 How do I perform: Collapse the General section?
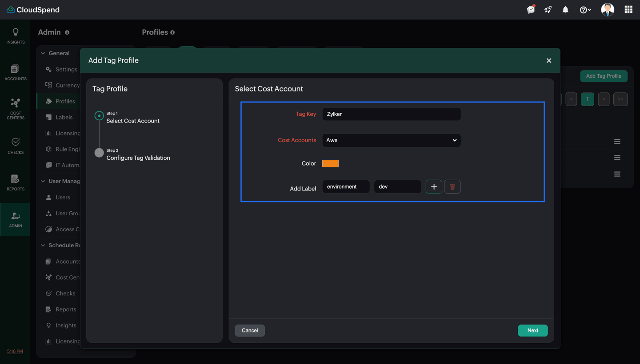tap(43, 53)
